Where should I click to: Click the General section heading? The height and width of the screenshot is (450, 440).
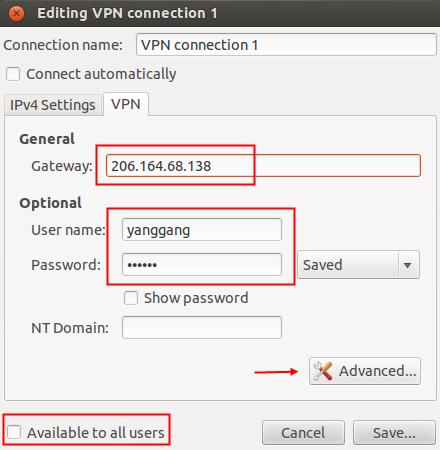47,139
